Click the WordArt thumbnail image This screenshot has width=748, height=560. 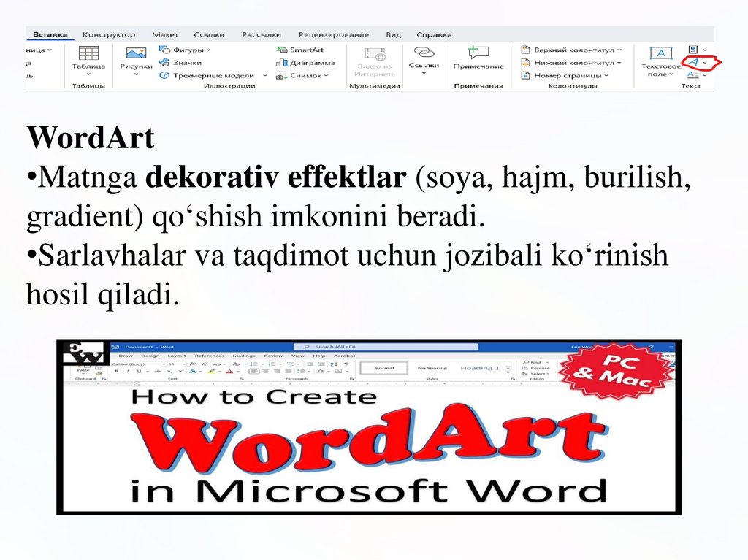(x=369, y=427)
